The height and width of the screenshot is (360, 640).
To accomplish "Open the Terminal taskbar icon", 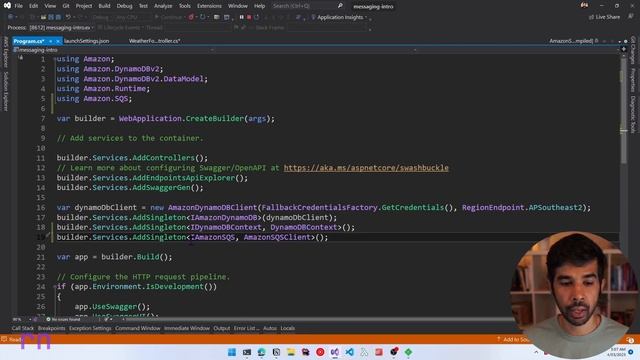I will [247, 352].
